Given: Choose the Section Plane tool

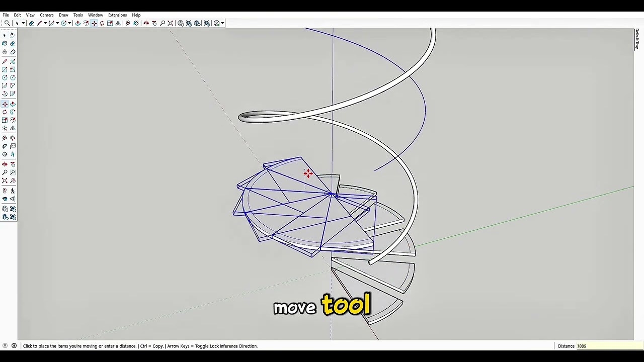Looking at the screenshot, I should coord(13,199).
